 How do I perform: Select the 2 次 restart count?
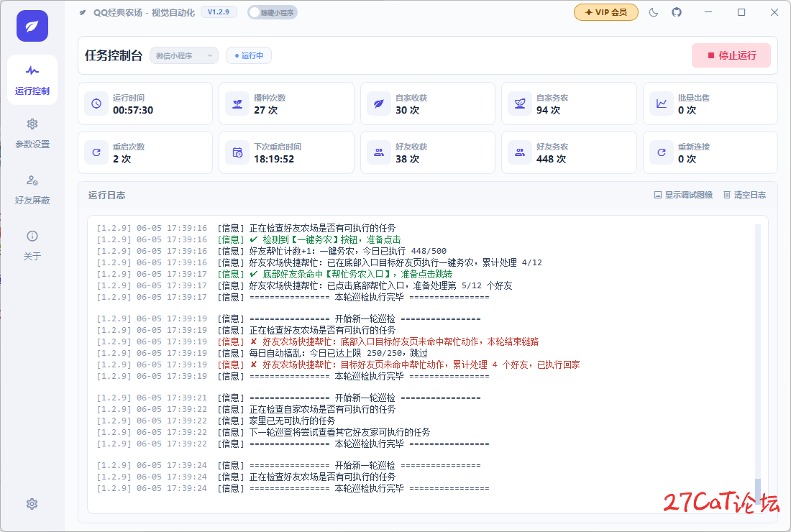(122, 159)
